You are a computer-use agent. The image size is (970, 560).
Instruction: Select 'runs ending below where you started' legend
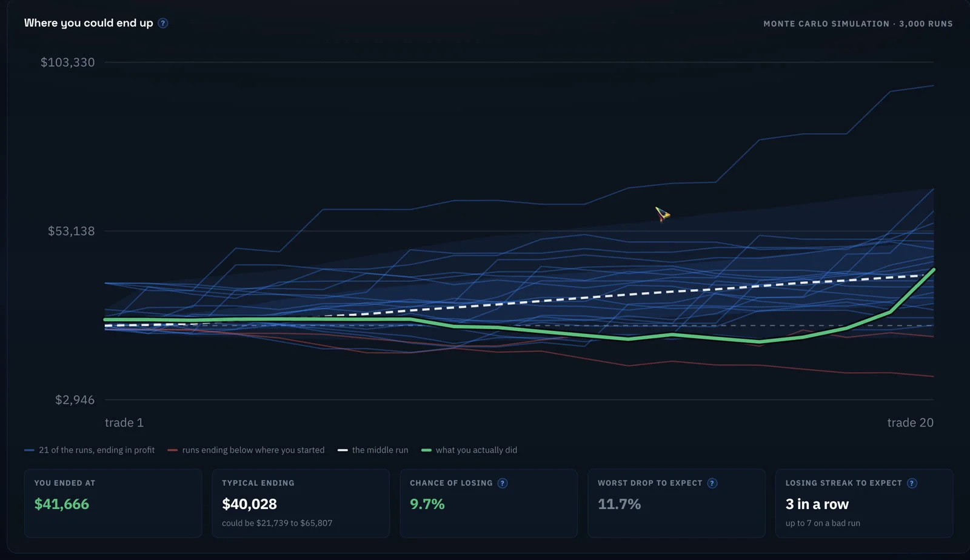[253, 450]
